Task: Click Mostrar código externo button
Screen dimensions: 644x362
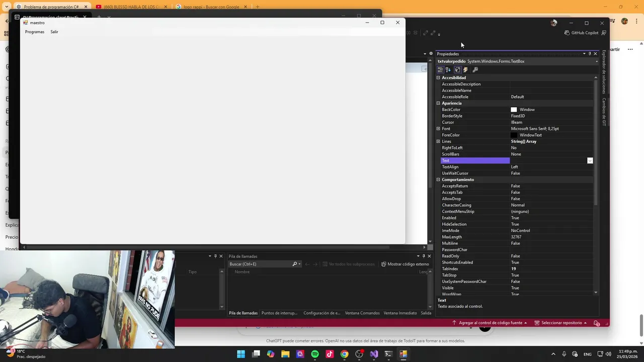Action: [x=405, y=264]
